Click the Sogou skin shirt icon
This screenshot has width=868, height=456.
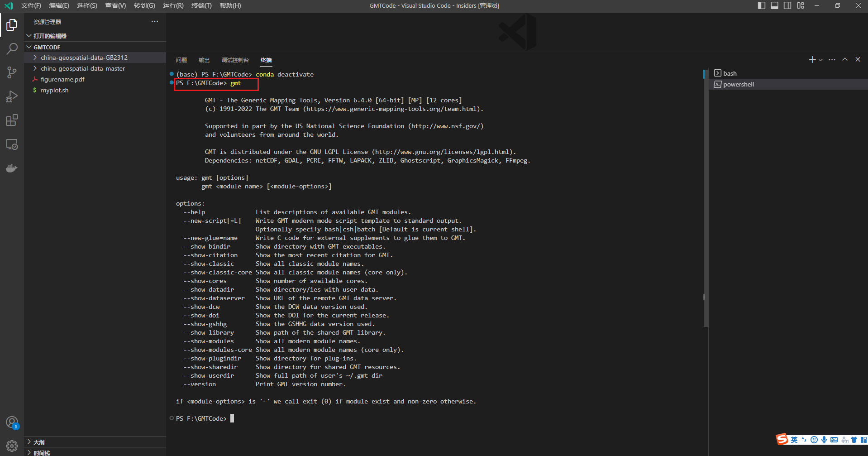(x=854, y=440)
